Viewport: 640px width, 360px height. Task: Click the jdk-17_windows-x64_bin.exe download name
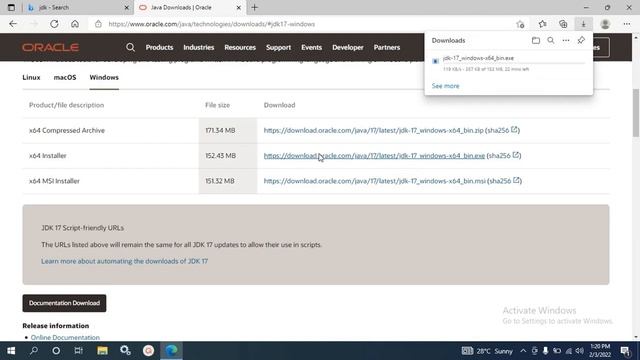click(x=478, y=58)
